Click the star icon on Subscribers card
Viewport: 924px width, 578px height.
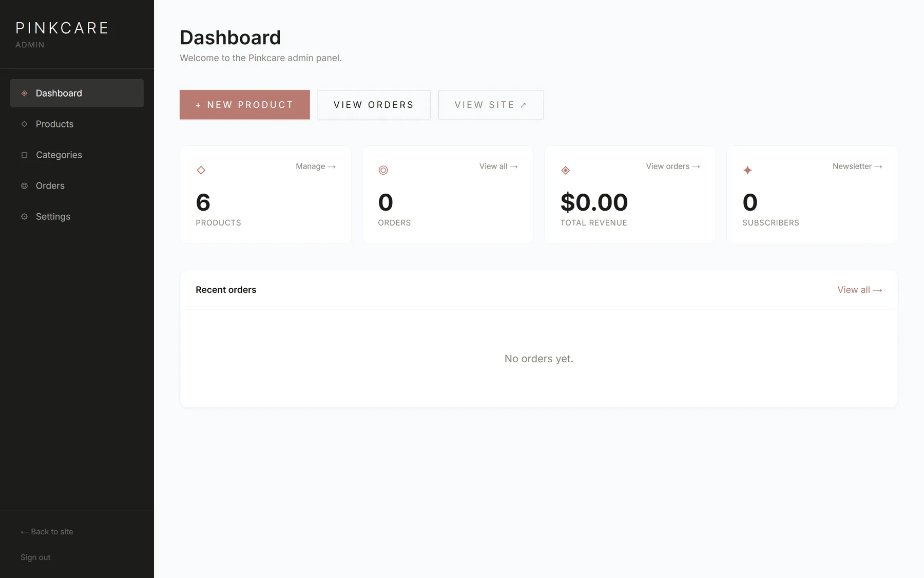click(748, 170)
